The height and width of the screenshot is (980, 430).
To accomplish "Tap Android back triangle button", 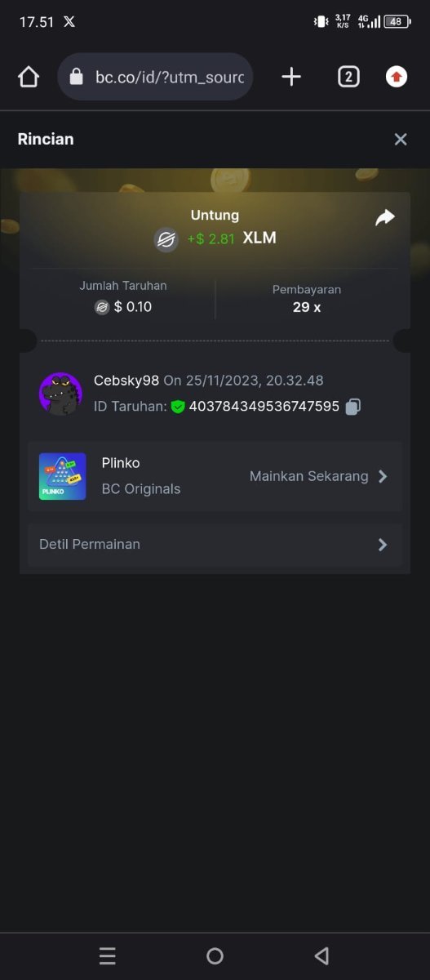I will click(321, 956).
